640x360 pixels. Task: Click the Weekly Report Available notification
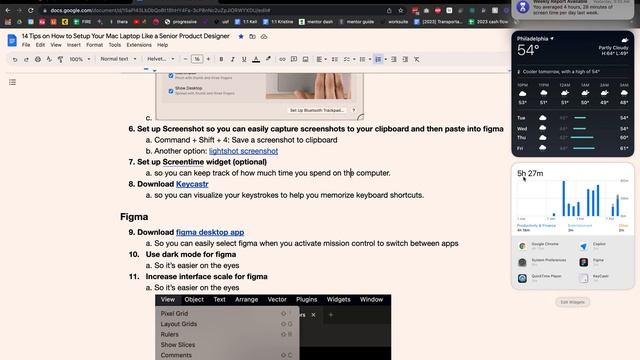tap(573, 8)
